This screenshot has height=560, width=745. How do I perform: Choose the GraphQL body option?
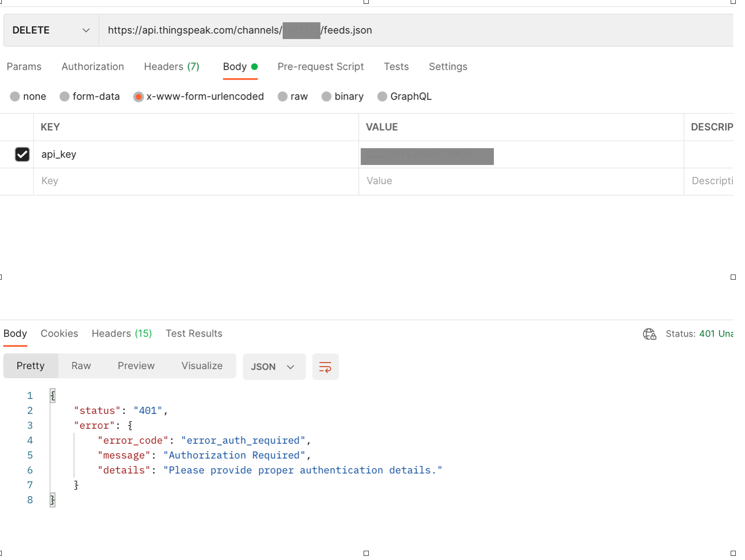click(382, 97)
